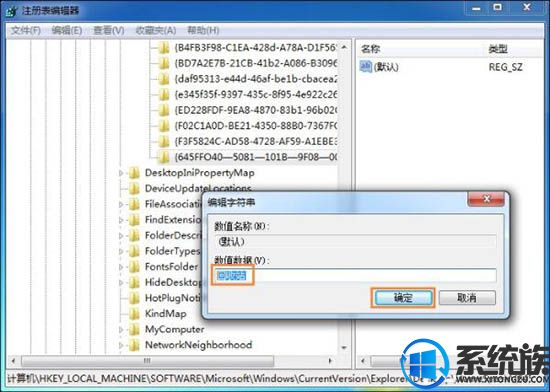Screen dimensions: 550x392
Task: Click the folder icon beside KindMap
Action: [x=134, y=314]
